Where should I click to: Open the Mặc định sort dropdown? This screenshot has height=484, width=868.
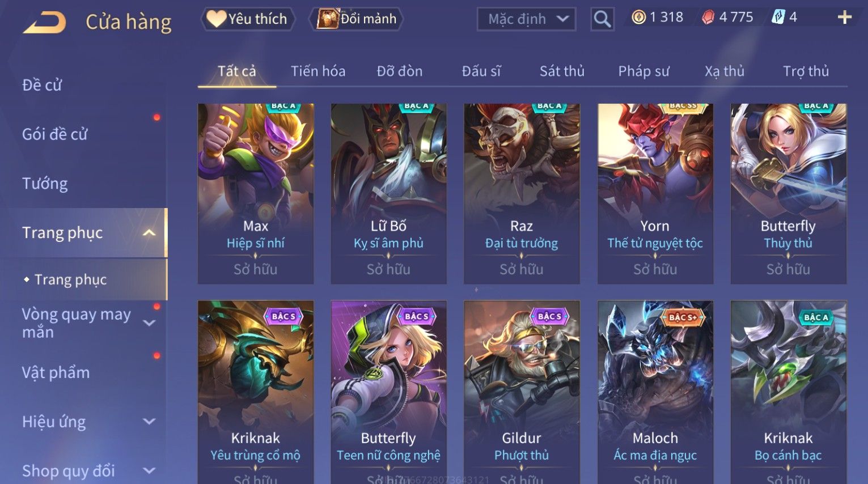[526, 19]
